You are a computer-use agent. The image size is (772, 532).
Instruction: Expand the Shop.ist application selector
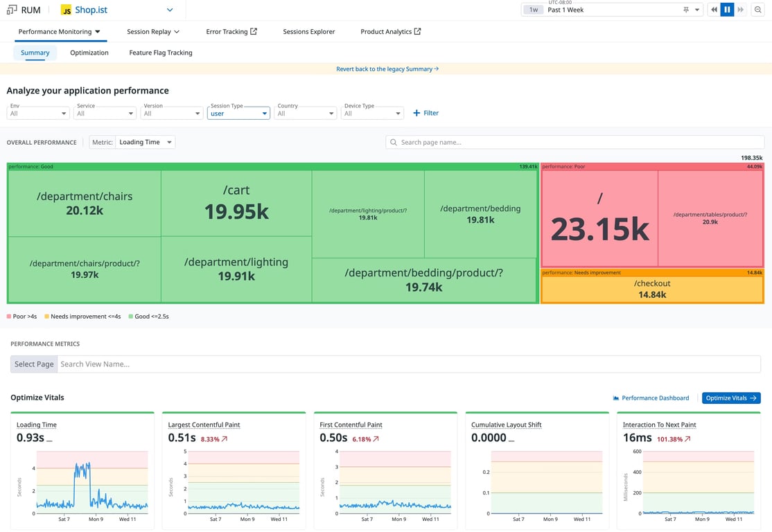(170, 10)
